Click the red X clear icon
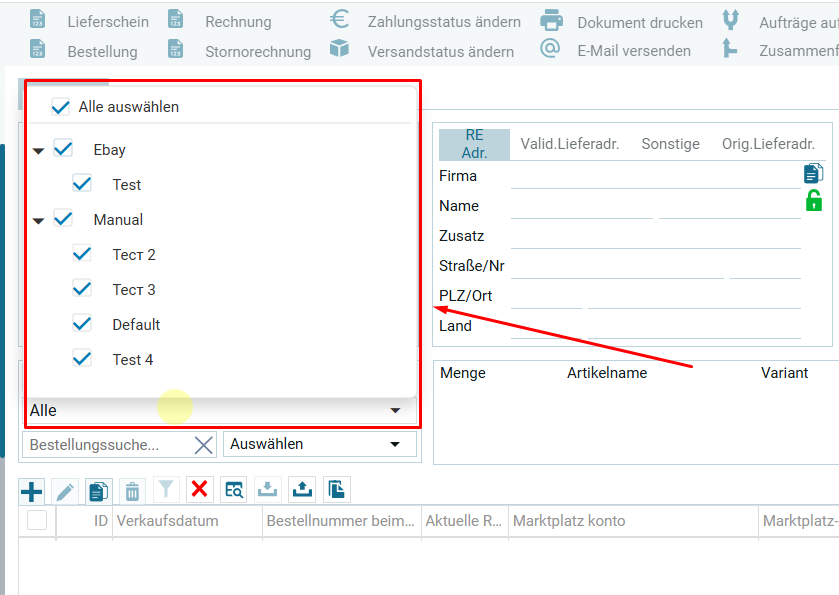The width and height of the screenshot is (839, 595). [x=200, y=489]
